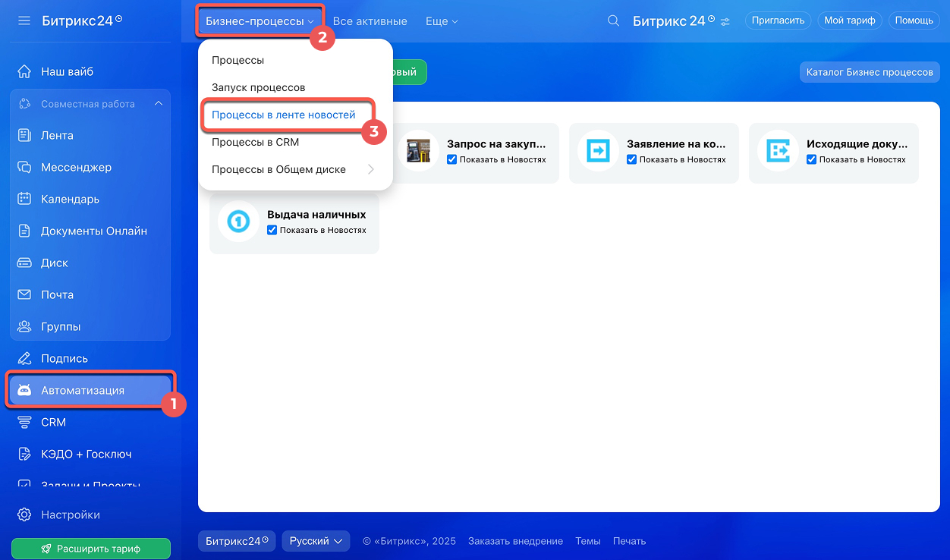
Task: Click the sliders icon next to Битрикс24 title
Action: [x=725, y=21]
